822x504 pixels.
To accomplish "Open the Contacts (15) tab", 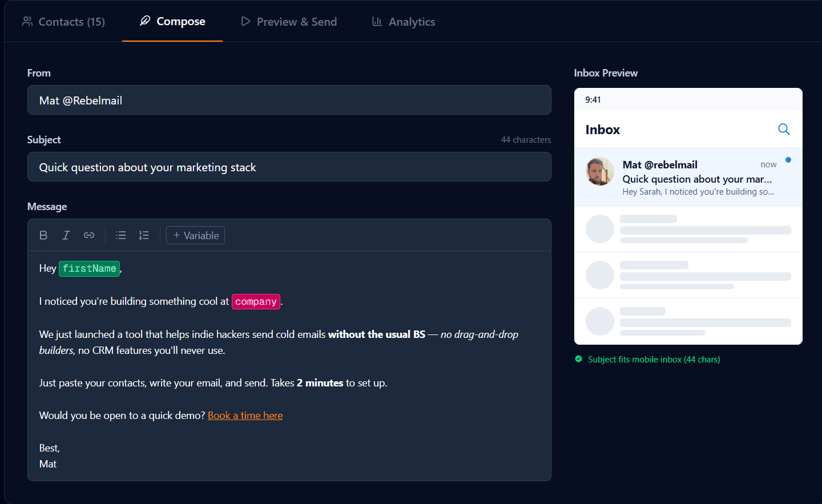I will coord(63,22).
